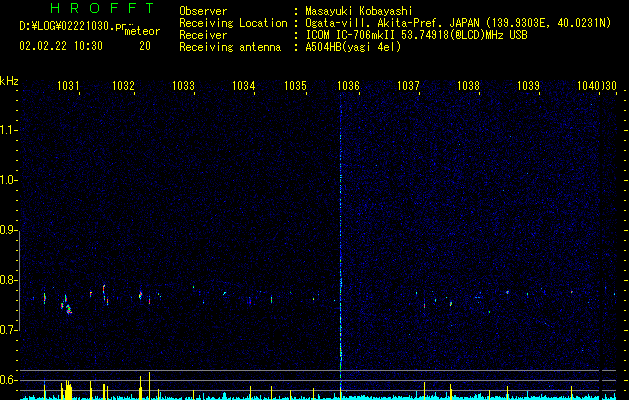Click the bright meteor echo cluster after 1031
The width and height of the screenshot is (629, 400).
click(x=66, y=306)
